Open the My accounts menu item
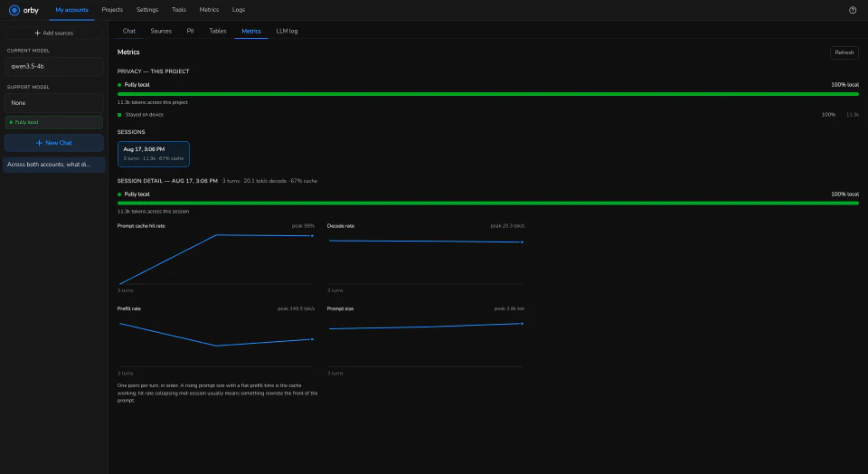Viewport: 868px width, 474px height. click(x=71, y=10)
